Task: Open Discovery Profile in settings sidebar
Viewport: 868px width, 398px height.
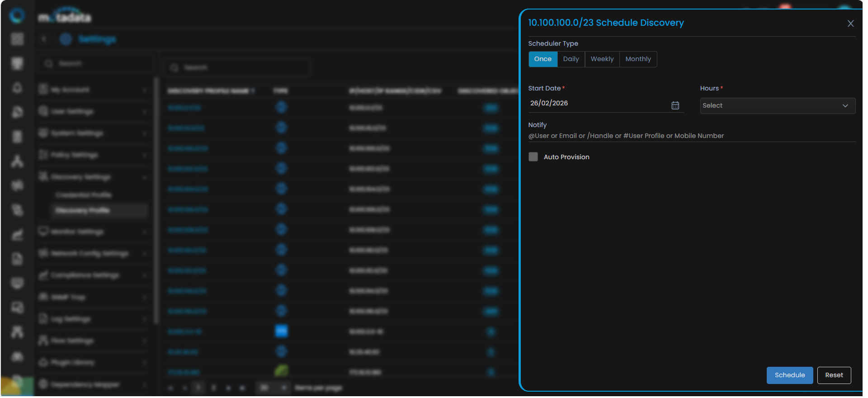Action: click(x=82, y=211)
